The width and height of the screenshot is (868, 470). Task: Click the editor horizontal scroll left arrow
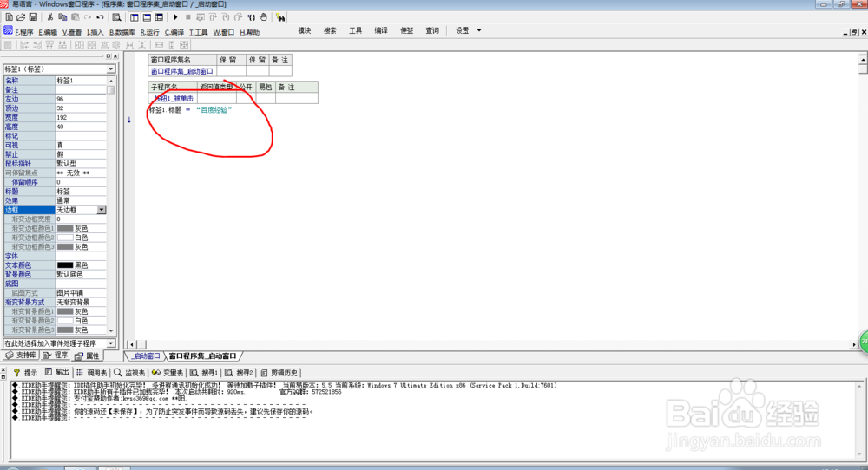[x=132, y=344]
